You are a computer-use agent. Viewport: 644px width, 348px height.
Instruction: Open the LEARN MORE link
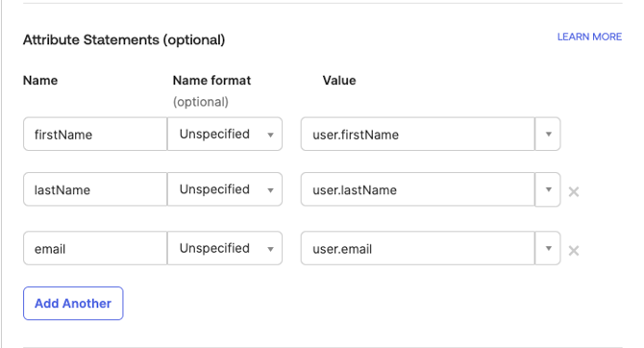pyautogui.click(x=589, y=37)
